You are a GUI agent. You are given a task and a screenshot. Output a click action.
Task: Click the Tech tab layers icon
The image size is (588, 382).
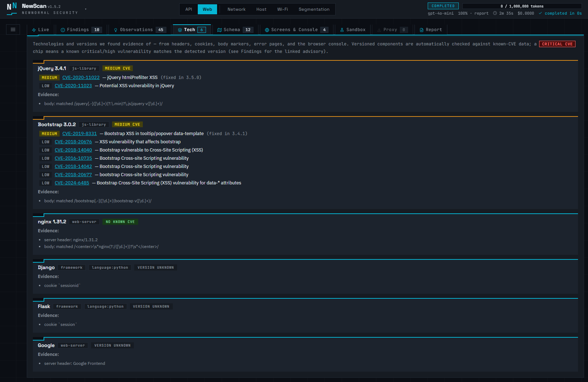point(180,30)
